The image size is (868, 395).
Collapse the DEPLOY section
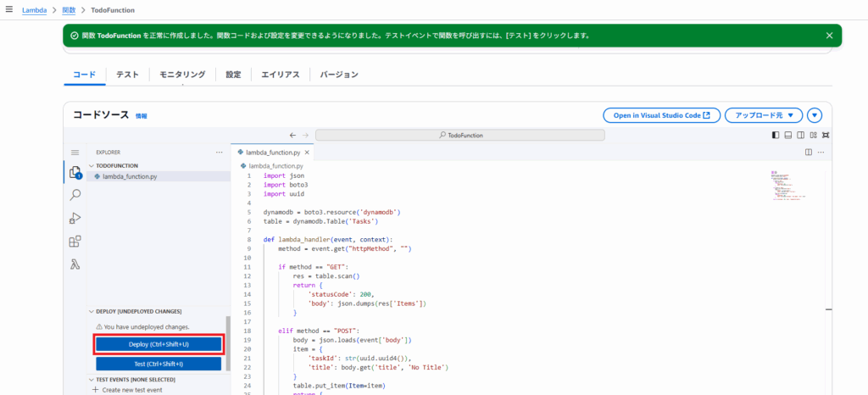[92, 311]
